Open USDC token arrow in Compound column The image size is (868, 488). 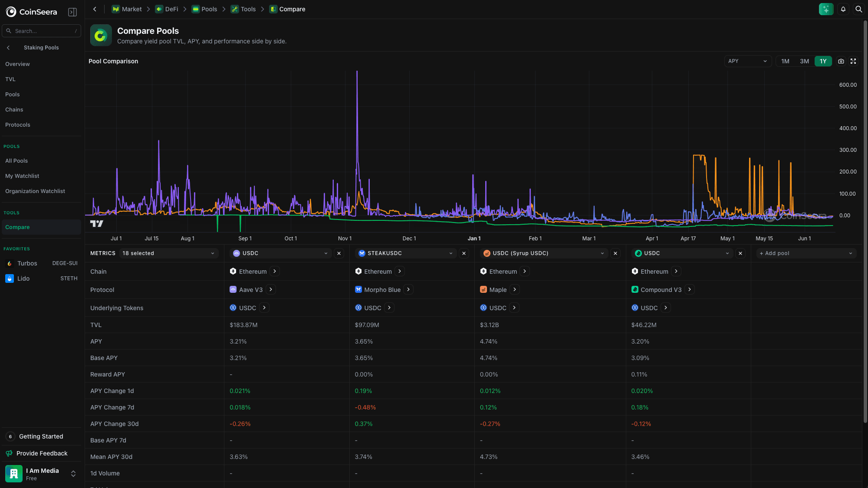[666, 308]
